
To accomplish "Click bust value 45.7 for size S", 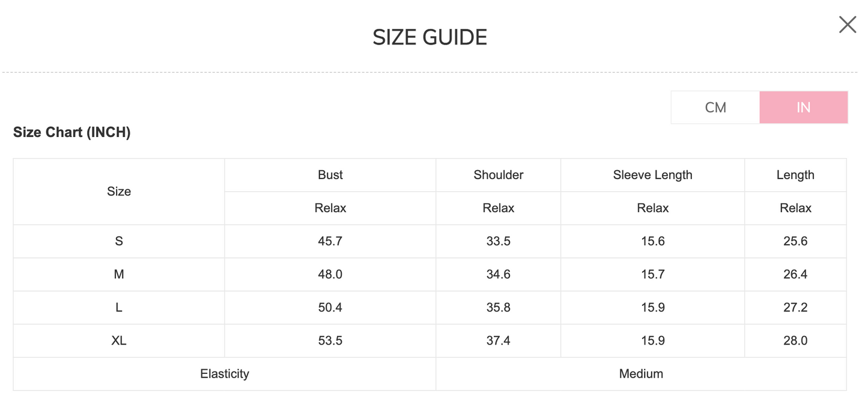I will pos(330,241).
